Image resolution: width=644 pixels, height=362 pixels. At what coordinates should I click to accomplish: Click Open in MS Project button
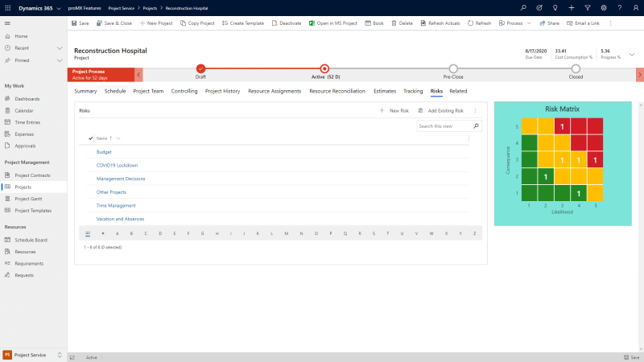[x=333, y=23]
